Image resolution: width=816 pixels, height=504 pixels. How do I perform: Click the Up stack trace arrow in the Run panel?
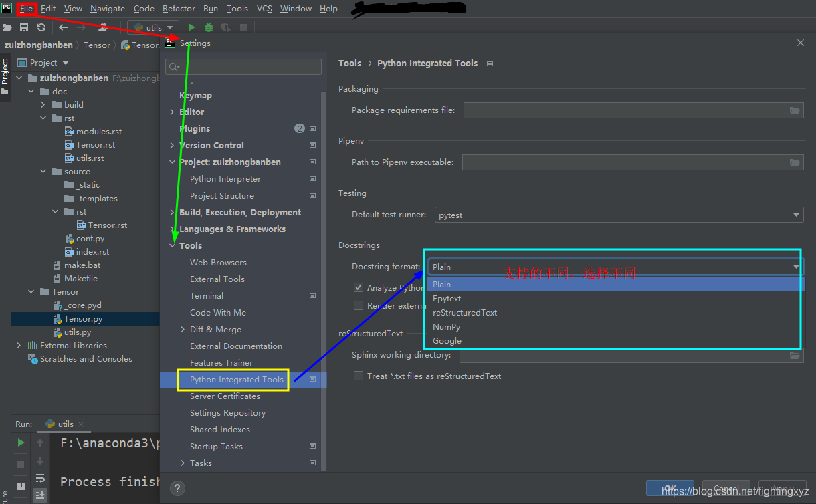(40, 443)
